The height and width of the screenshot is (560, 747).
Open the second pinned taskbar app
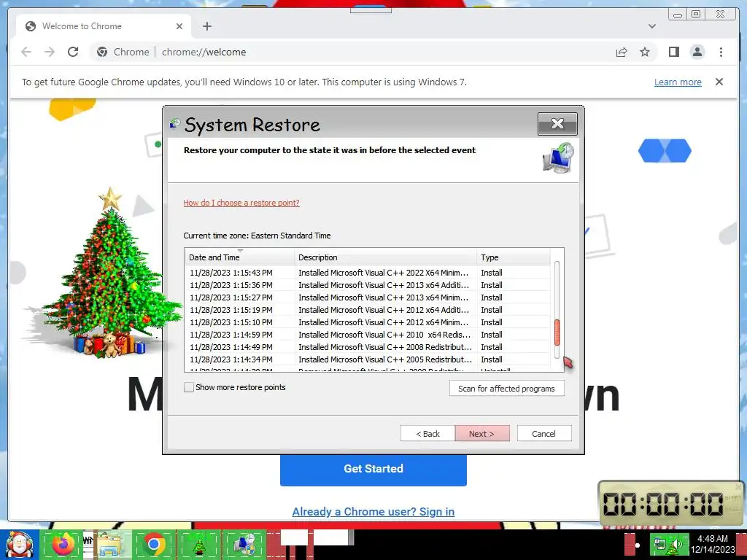(x=88, y=544)
